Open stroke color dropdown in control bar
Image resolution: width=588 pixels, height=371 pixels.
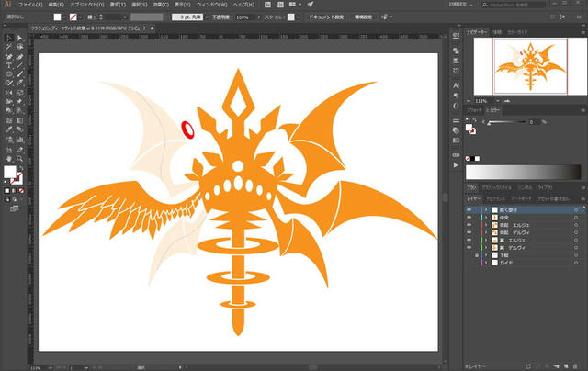point(80,17)
